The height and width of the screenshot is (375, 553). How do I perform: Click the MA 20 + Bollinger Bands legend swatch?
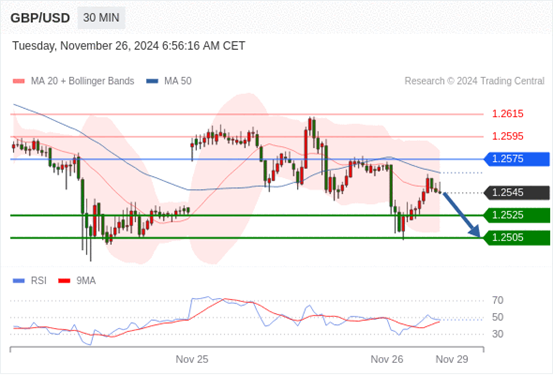[19, 81]
